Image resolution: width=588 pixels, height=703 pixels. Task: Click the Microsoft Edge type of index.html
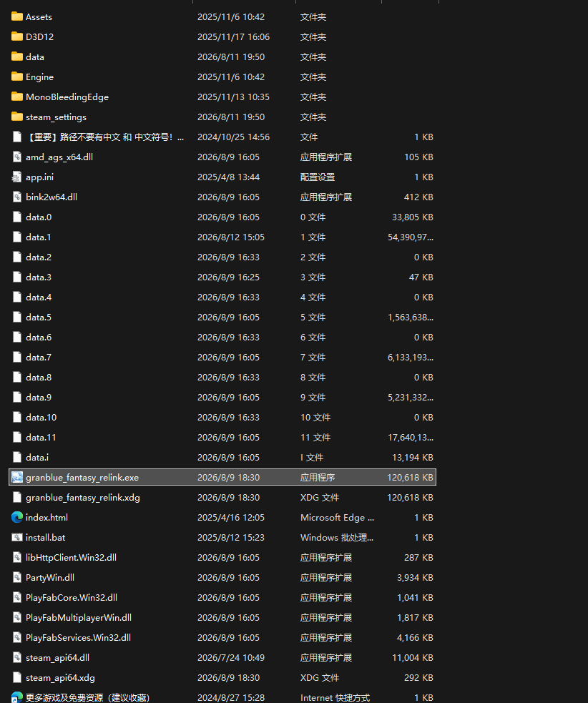[x=338, y=518]
